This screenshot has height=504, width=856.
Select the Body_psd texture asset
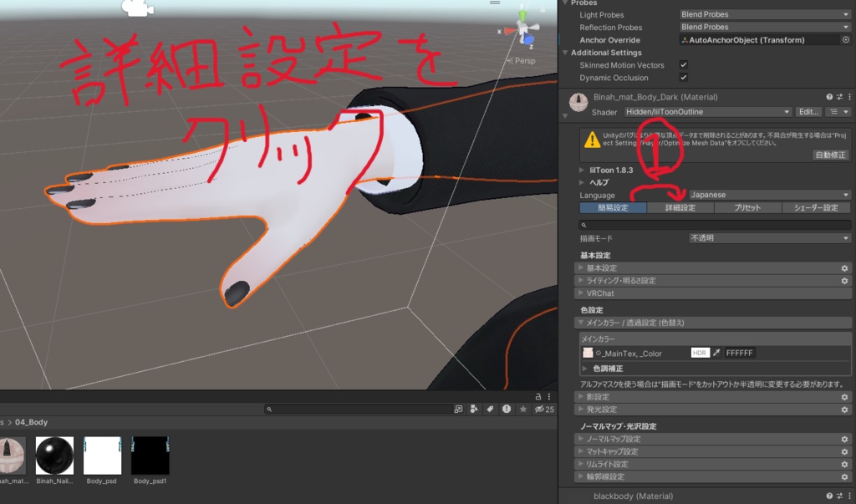click(x=102, y=461)
